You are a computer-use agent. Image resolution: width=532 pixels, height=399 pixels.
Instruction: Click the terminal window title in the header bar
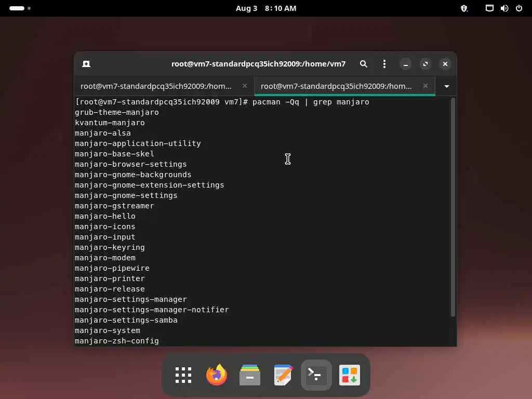pos(258,64)
